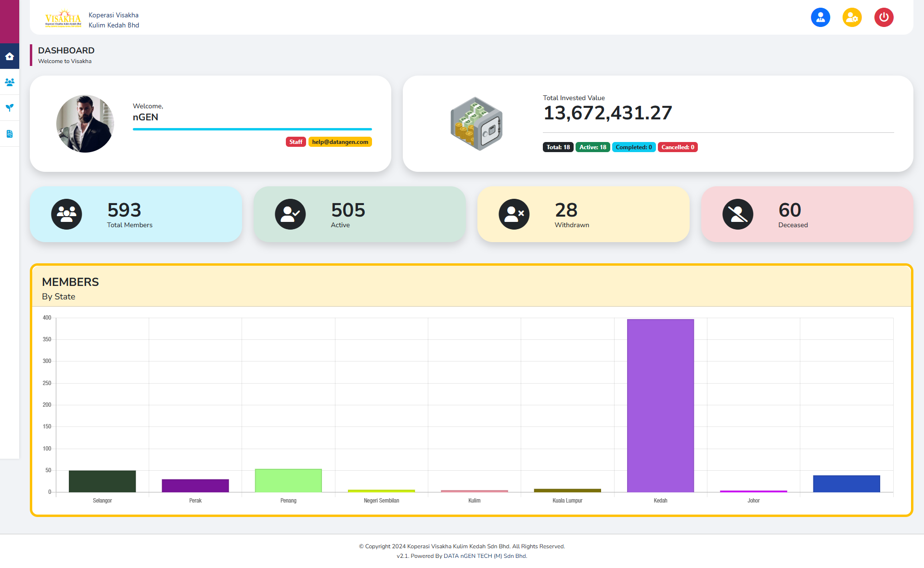Click the Active members check icon
924x568 pixels.
click(x=290, y=214)
